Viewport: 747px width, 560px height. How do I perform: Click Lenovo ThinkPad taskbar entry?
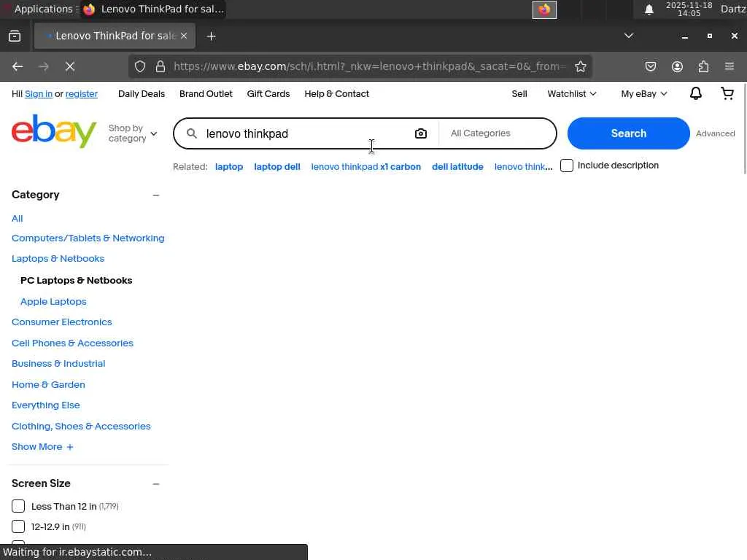pos(153,9)
